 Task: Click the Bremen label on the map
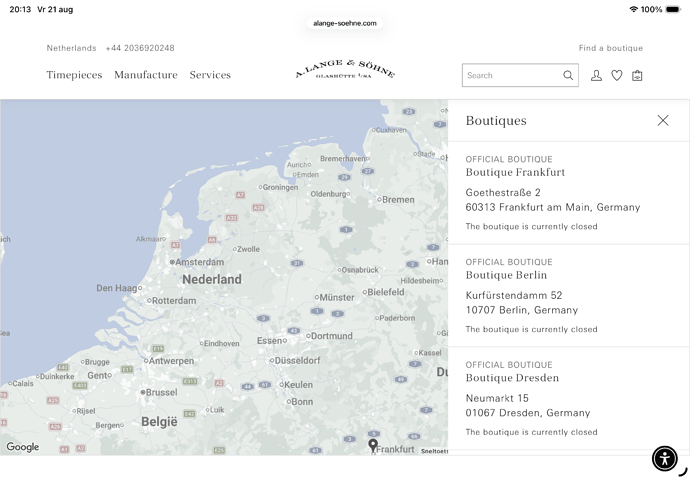(x=398, y=200)
